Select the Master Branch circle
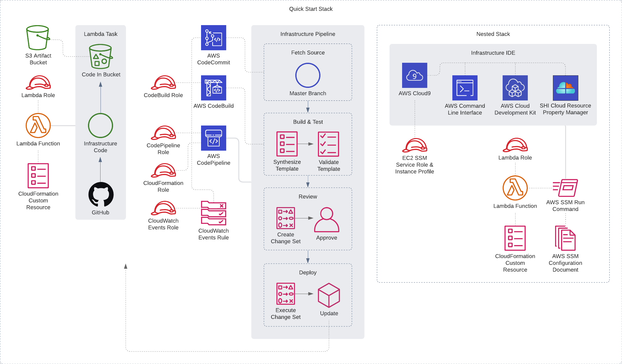 tap(308, 75)
